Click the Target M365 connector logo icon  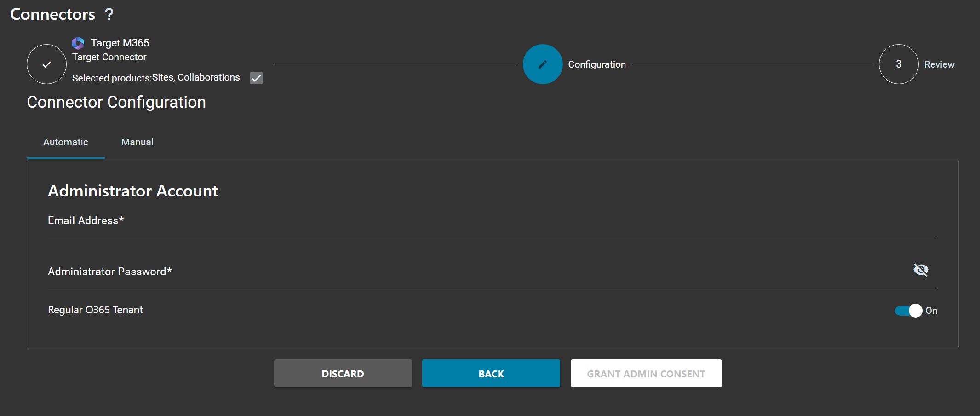[78, 43]
